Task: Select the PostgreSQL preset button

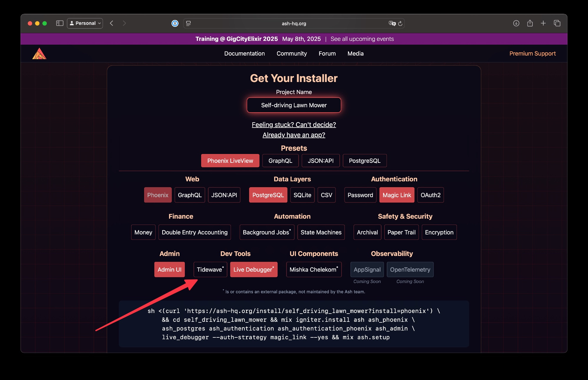Action: tap(365, 161)
